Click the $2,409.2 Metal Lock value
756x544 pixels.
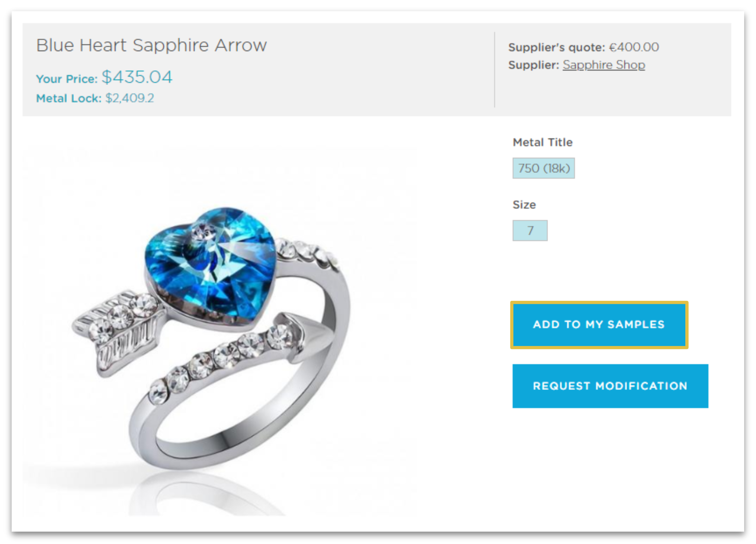tap(129, 98)
